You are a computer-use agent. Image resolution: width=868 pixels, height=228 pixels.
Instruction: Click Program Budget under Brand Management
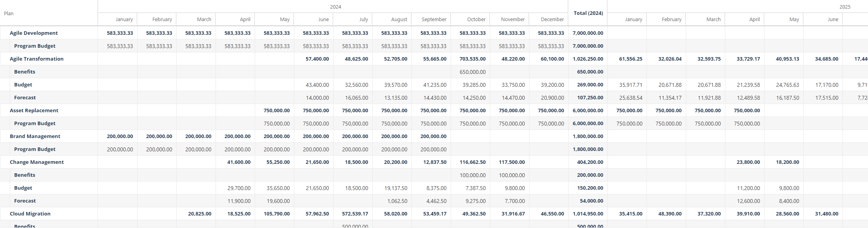[34, 149]
